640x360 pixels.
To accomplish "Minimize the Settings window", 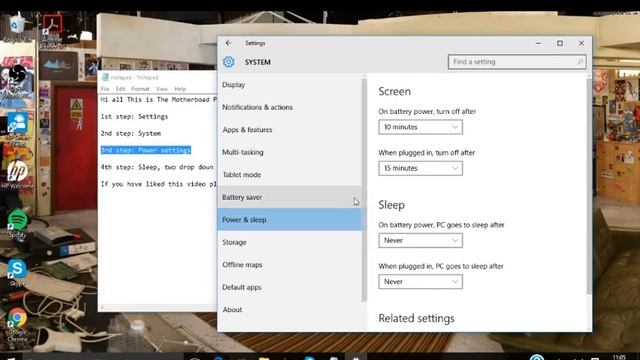I will click(x=538, y=43).
